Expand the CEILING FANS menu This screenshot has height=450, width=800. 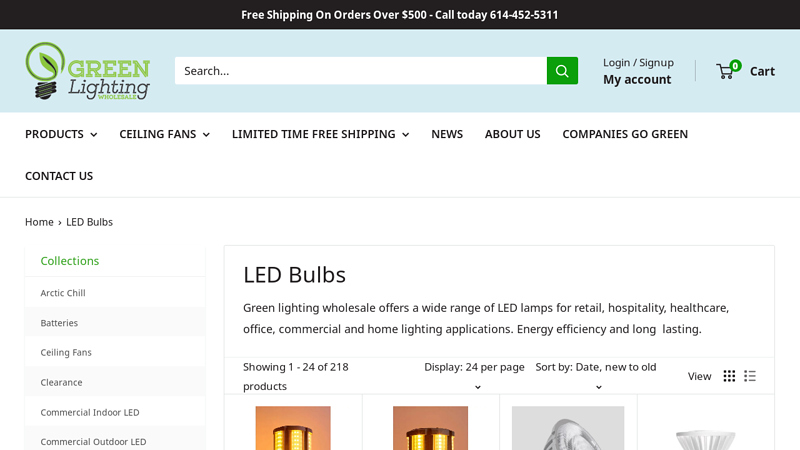(x=164, y=134)
